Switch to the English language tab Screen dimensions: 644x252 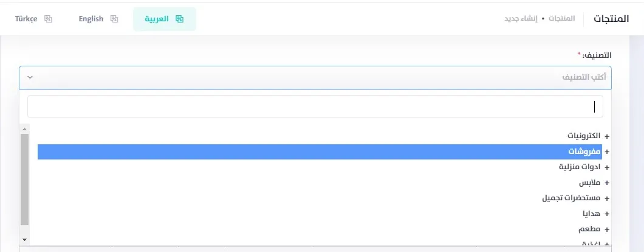(91, 19)
